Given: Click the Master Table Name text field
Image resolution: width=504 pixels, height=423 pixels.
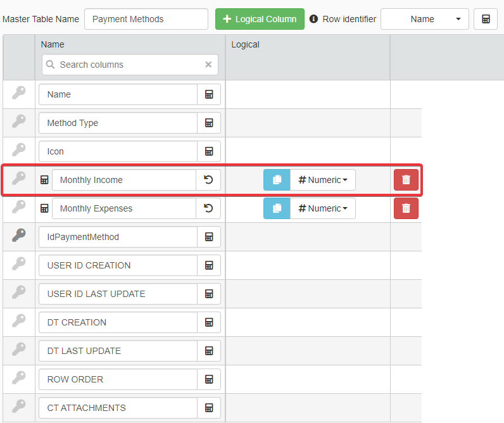Looking at the screenshot, I should point(146,19).
